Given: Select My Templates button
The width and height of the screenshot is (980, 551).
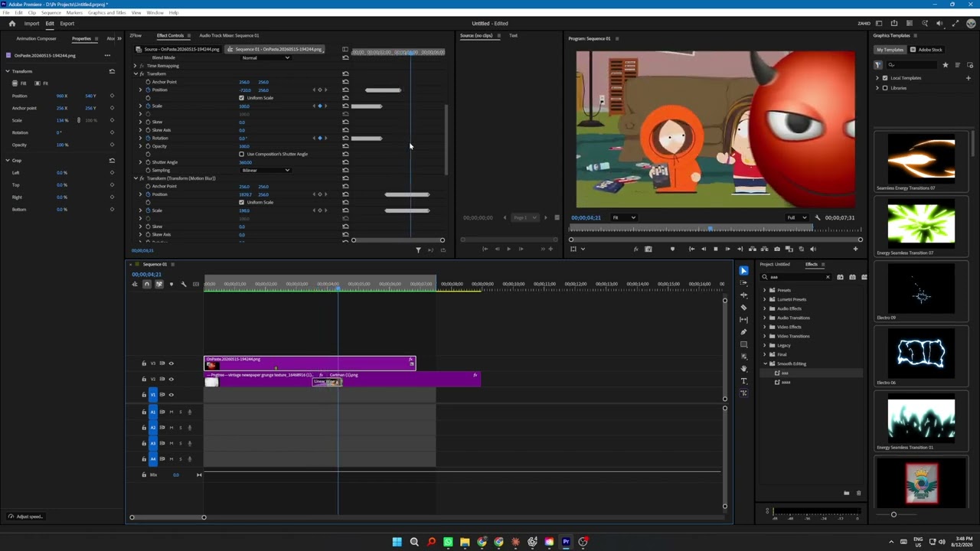Looking at the screenshot, I should [x=890, y=50].
